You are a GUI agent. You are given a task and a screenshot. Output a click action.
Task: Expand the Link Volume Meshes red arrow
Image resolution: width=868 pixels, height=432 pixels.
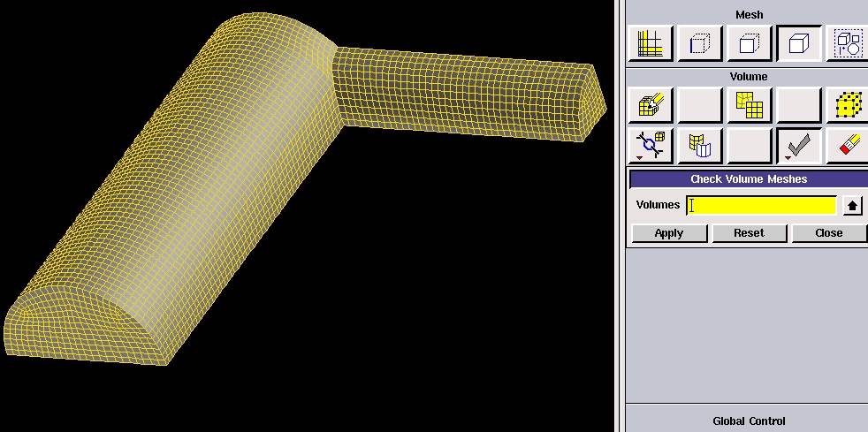(639, 157)
